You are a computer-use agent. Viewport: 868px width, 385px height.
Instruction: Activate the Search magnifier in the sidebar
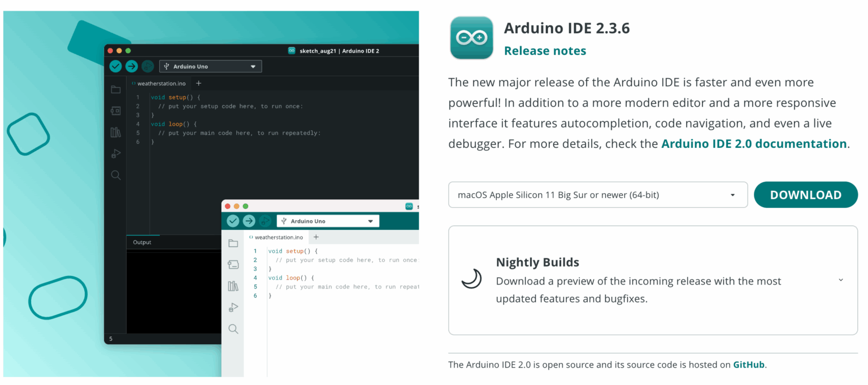click(x=115, y=175)
